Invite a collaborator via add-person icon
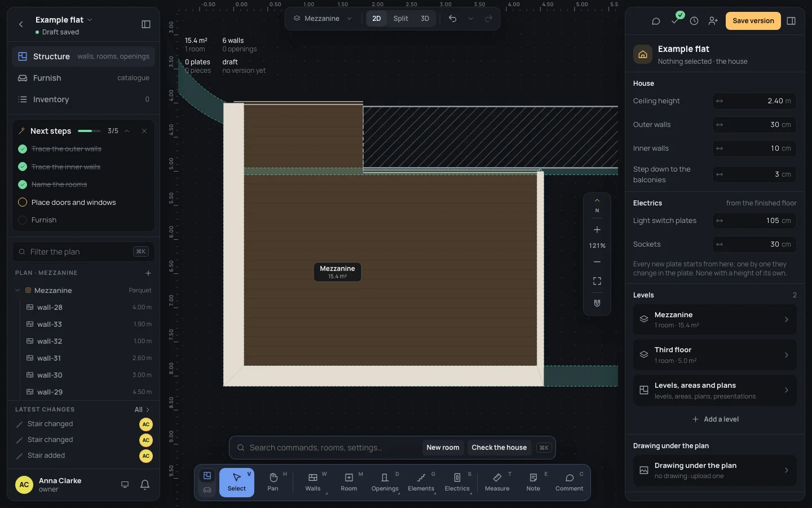 pos(713,21)
